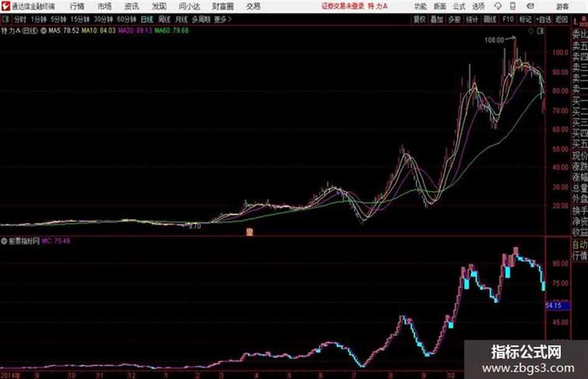
Task: Select the 周线 weekly chart tab
Action: [164, 19]
